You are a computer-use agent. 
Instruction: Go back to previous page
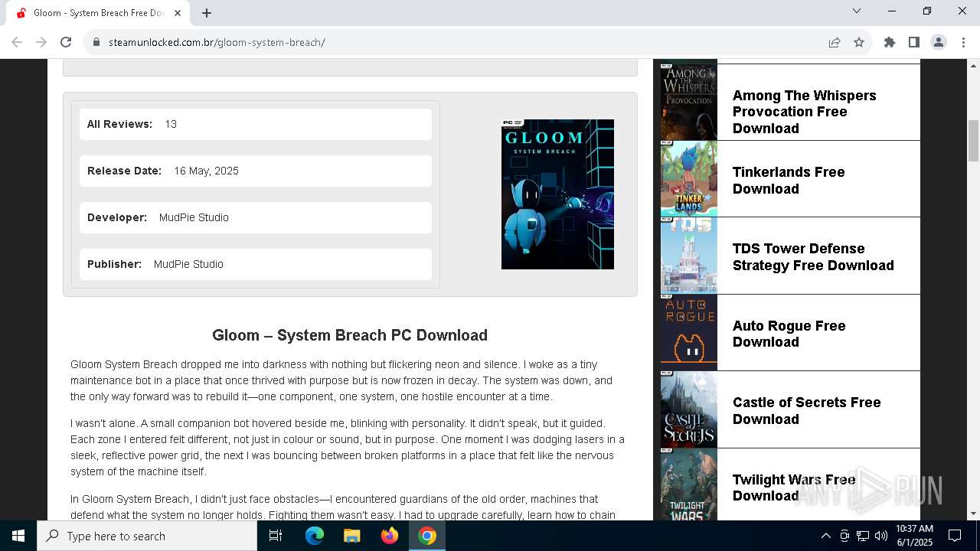(x=17, y=42)
